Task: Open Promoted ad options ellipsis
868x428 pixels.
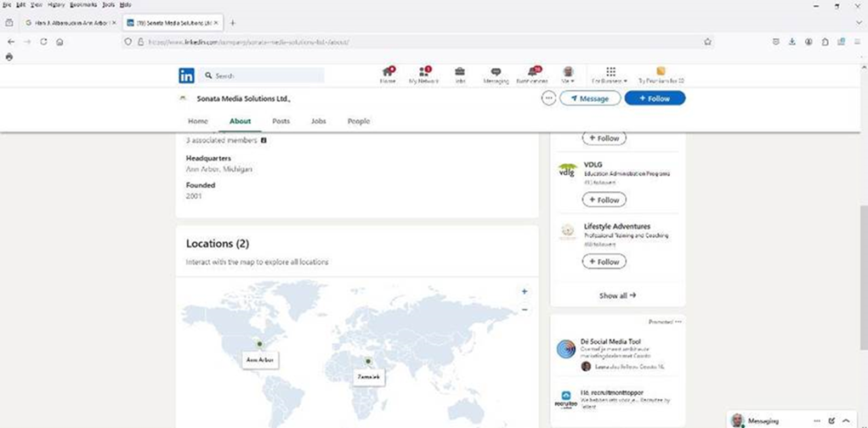Action: (678, 321)
